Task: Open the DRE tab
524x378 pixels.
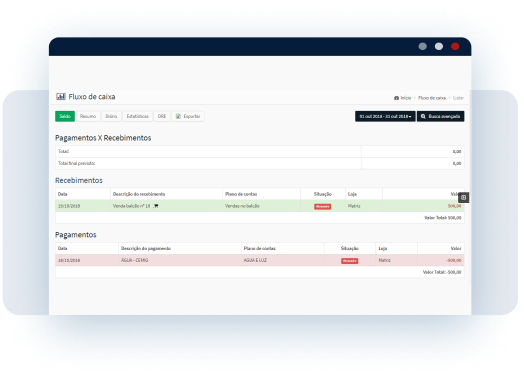Action: click(x=162, y=116)
